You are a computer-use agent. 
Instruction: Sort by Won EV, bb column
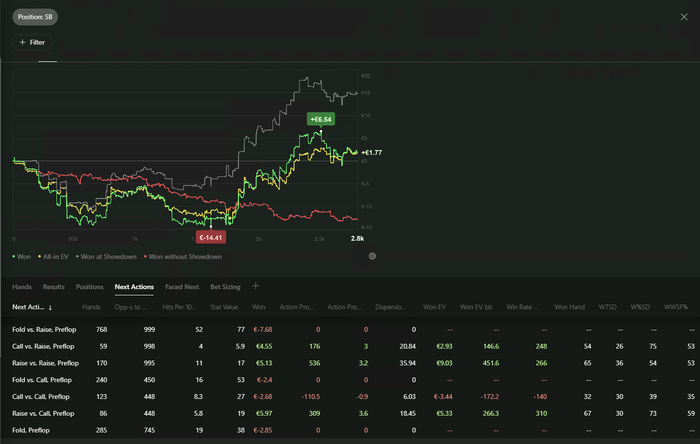click(476, 307)
